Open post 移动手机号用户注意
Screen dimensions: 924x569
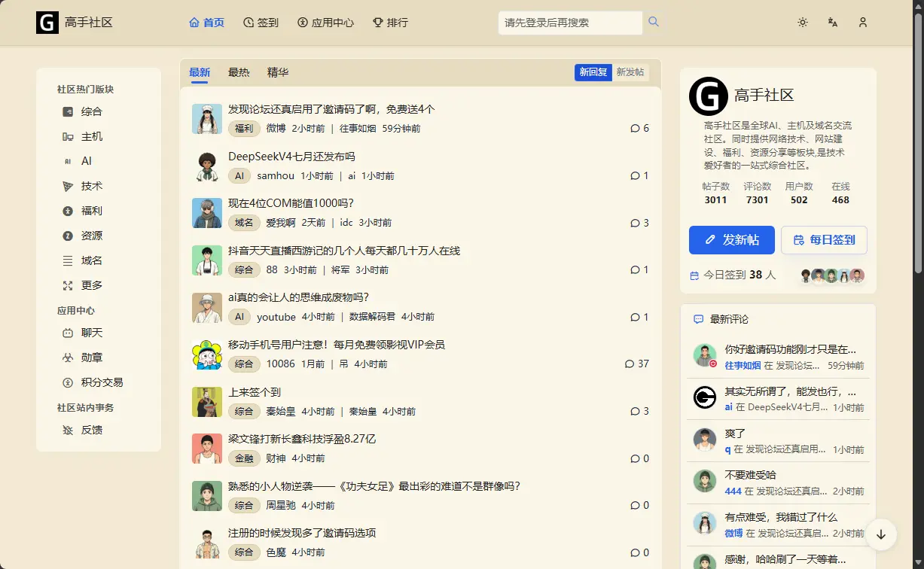[337, 345]
